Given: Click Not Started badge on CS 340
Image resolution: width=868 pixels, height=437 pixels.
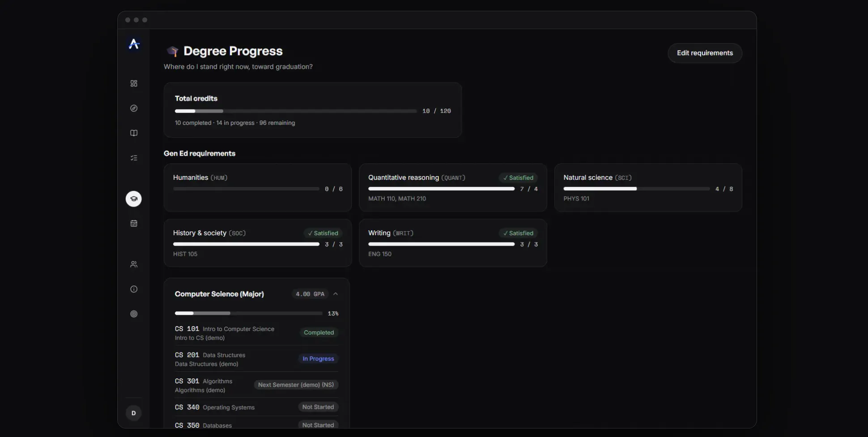Looking at the screenshot, I should [x=318, y=407].
